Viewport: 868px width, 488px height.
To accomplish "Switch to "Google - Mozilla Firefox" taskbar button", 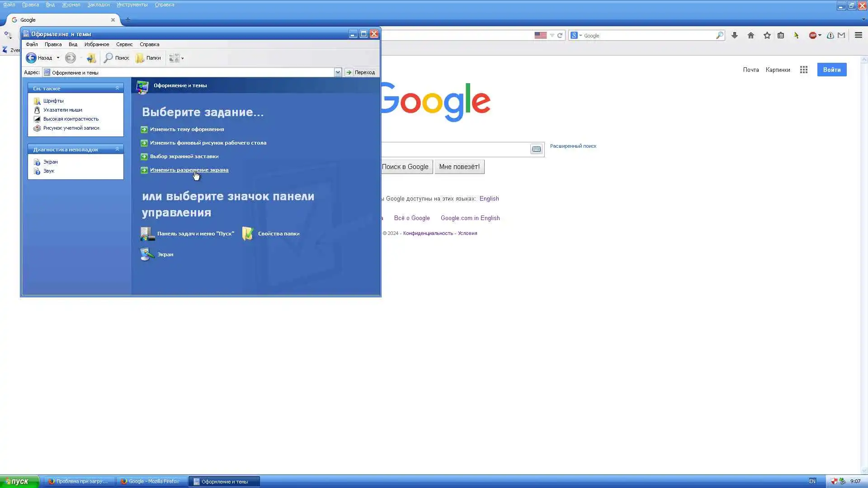I will pyautogui.click(x=151, y=481).
